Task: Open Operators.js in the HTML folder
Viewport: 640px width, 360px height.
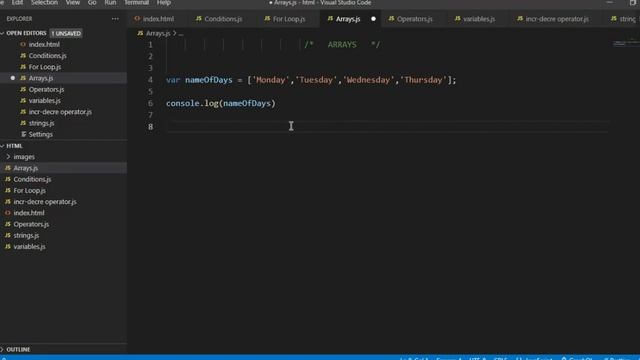Action: coord(31,224)
